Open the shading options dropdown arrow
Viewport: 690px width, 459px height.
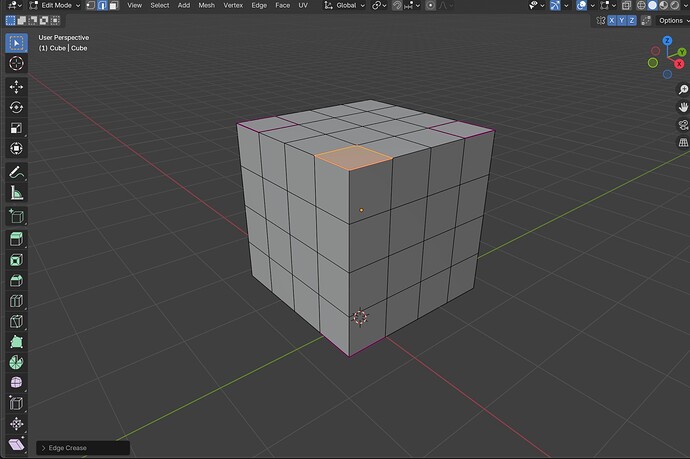(685, 5)
